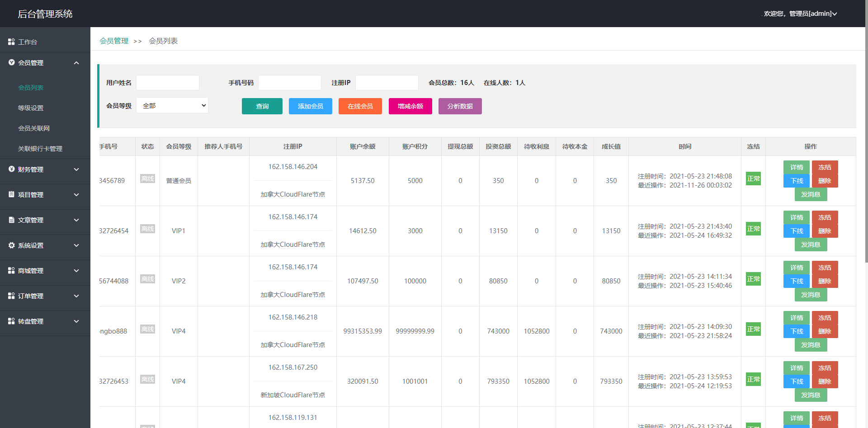Click 删除 for member 32726454

pos(825,231)
